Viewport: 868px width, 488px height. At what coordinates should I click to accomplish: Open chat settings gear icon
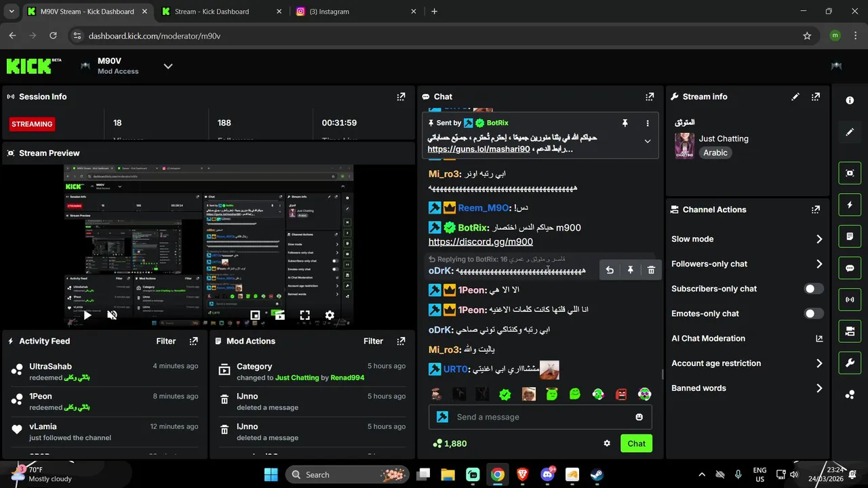click(607, 443)
